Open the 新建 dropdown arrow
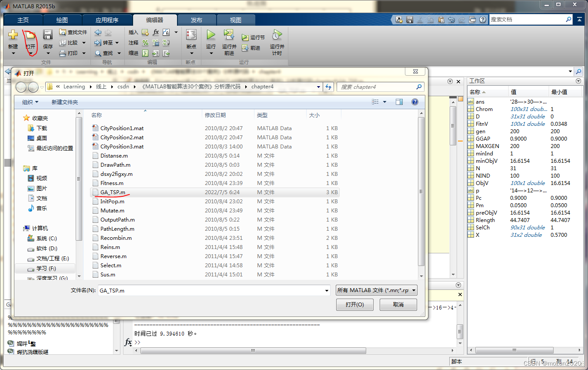This screenshot has width=588, height=370. coord(13,54)
